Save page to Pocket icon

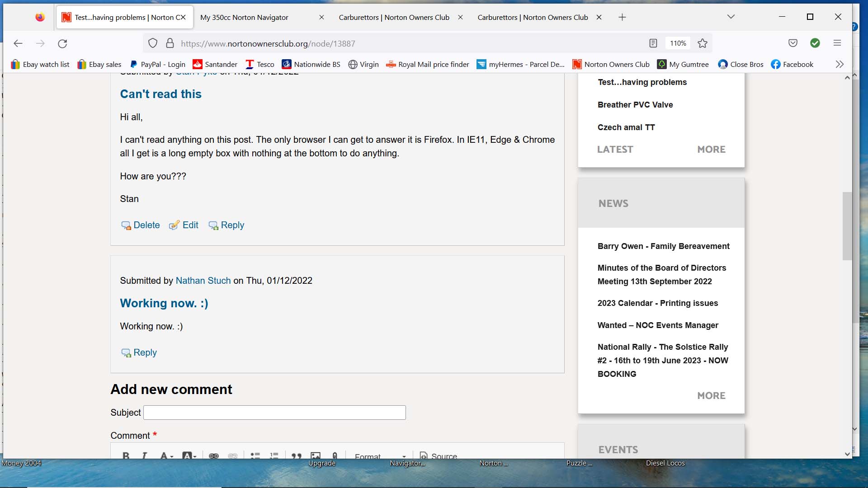coord(793,43)
